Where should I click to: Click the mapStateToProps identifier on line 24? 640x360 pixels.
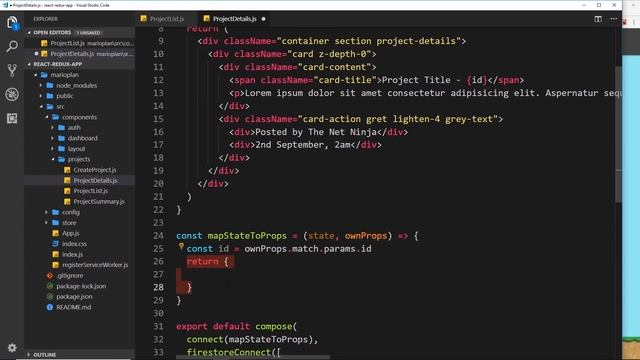point(247,236)
